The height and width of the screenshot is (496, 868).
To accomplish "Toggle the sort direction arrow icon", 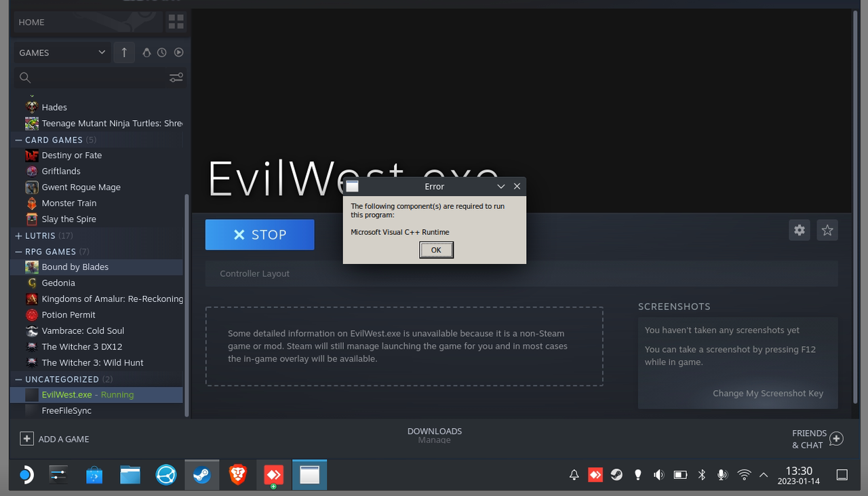I will tap(124, 52).
